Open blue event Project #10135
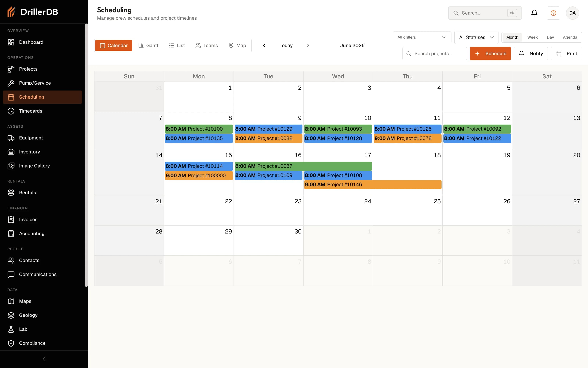 [x=199, y=138]
